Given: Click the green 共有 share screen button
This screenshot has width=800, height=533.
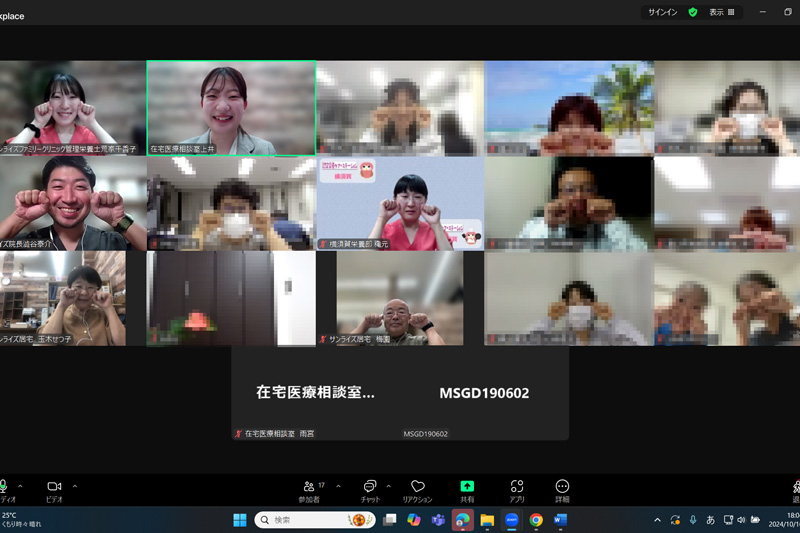Looking at the screenshot, I should click(x=467, y=488).
